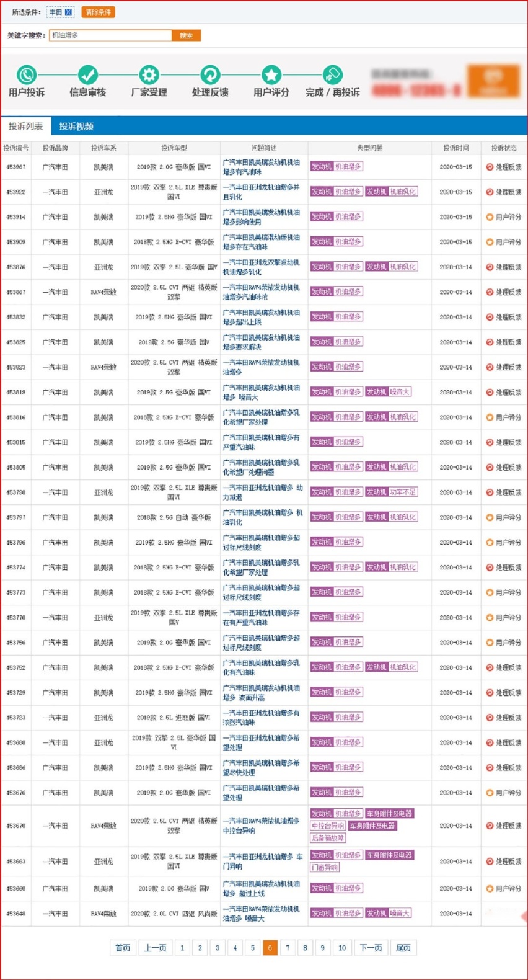Focus the keyword search input field
This screenshot has height=980, width=528.
(110, 35)
